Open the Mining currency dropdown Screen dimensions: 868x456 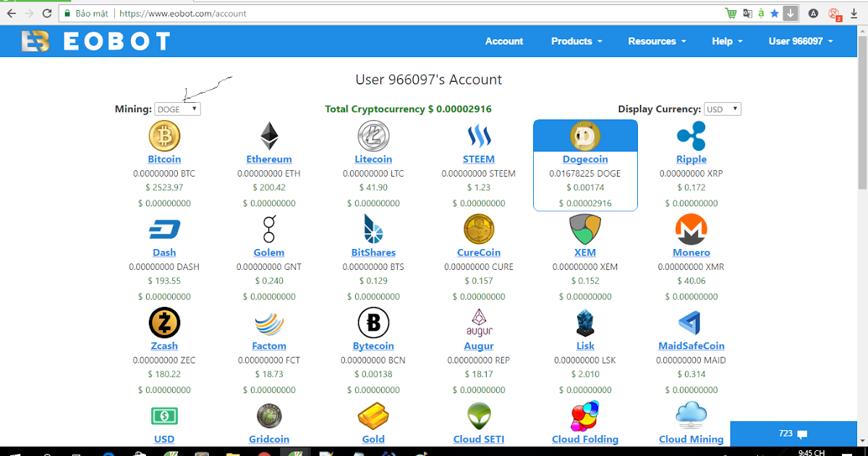coord(177,109)
